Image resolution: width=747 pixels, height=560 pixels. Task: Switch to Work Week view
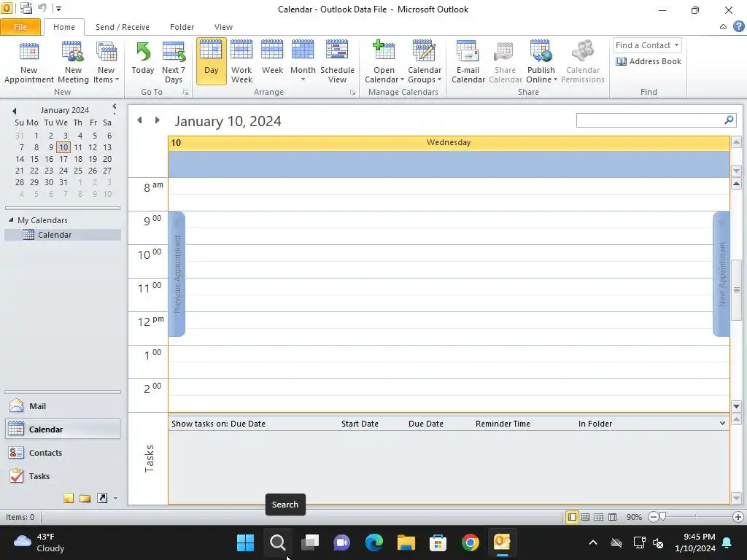241,63
